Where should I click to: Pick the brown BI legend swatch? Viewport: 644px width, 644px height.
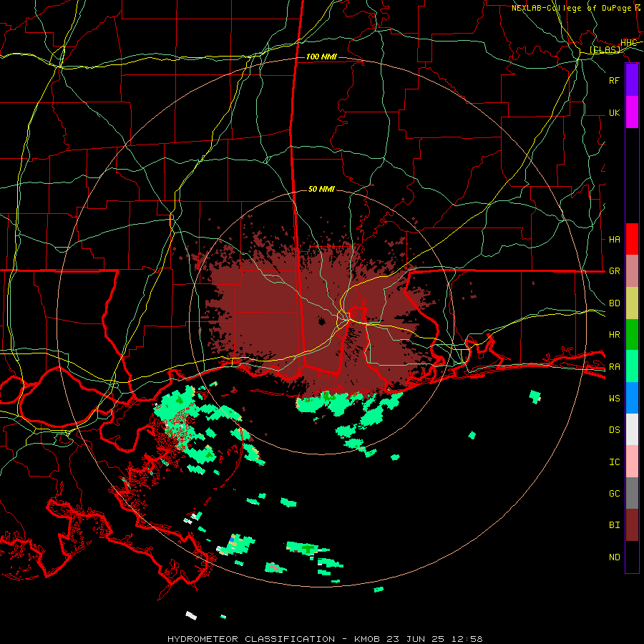(x=632, y=525)
